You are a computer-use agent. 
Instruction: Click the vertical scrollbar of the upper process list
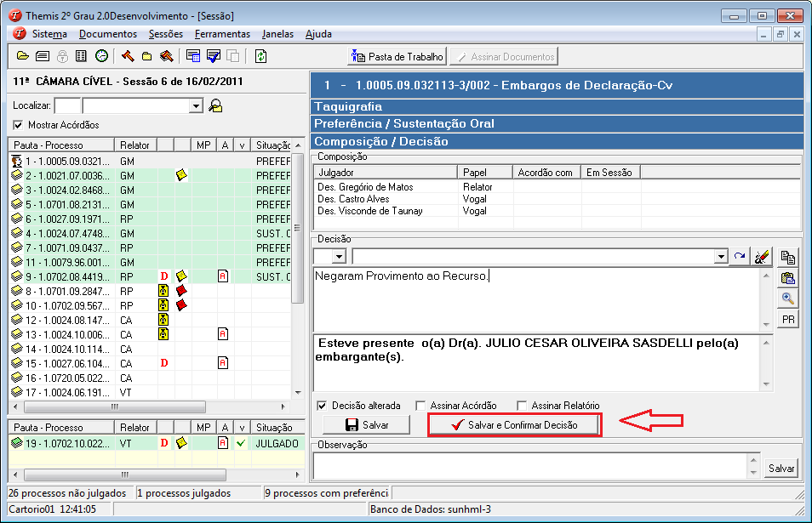point(298,269)
